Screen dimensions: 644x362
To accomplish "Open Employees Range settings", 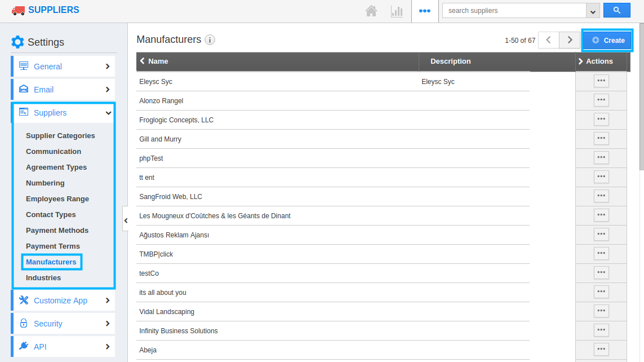I will point(57,199).
